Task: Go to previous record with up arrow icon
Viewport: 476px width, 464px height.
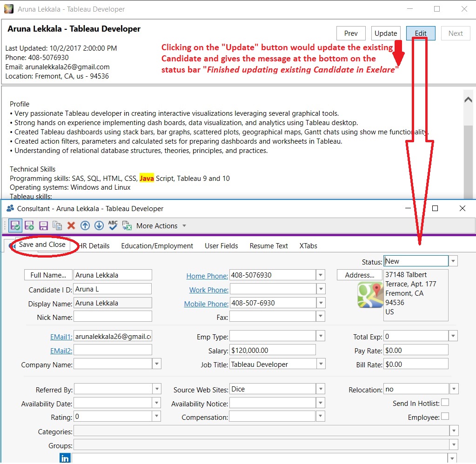Action: click(85, 225)
